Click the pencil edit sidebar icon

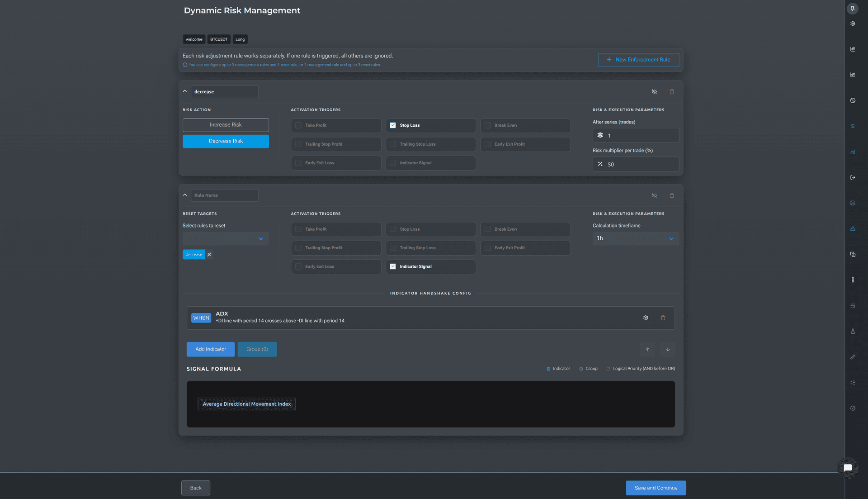(x=853, y=357)
